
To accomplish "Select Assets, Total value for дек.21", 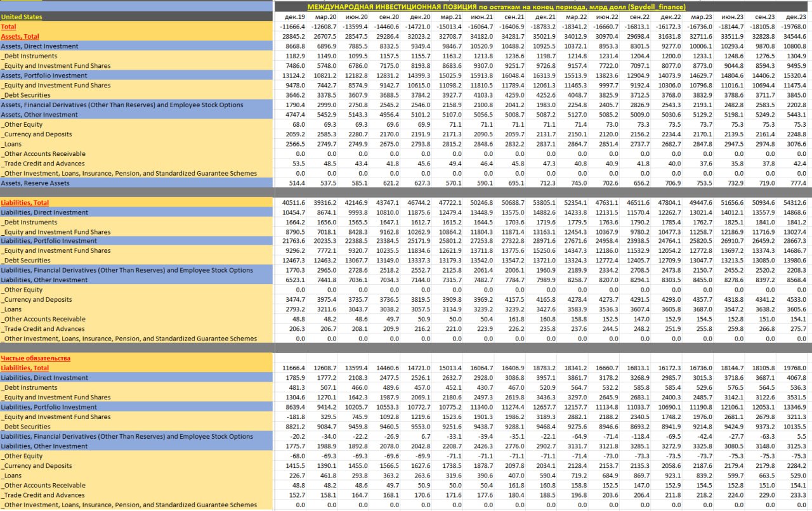I will point(544,36).
